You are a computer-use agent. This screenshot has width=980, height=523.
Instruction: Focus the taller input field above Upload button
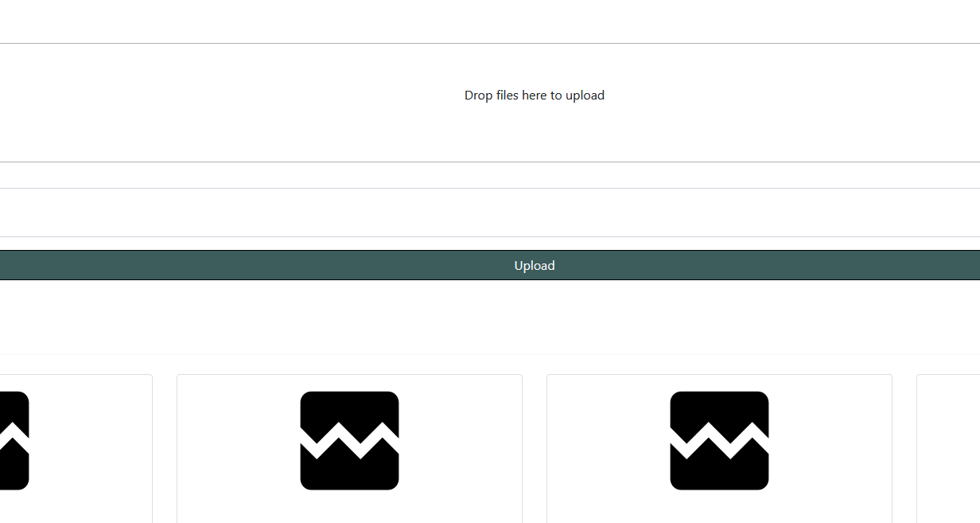[490, 213]
